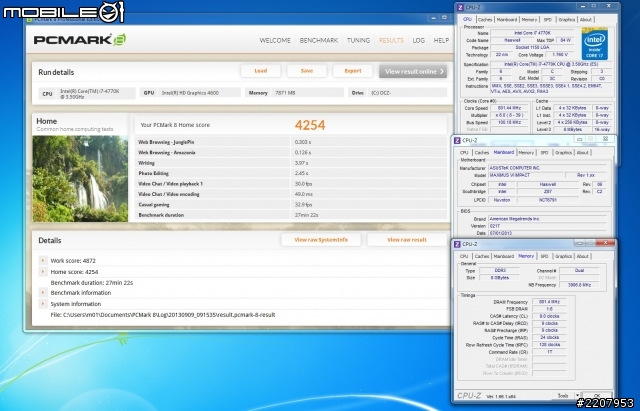Select About tab in Mainboard CPU-Z window

coord(582,153)
